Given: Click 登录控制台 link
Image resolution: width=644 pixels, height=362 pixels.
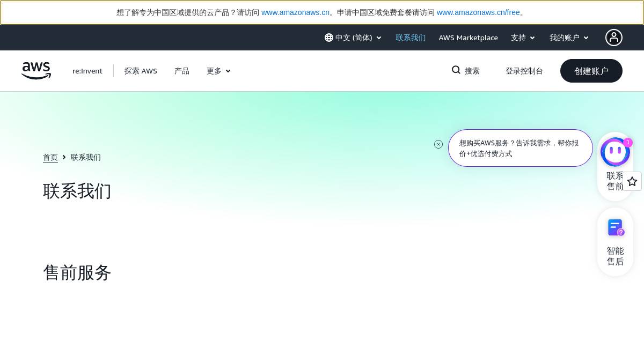Looking at the screenshot, I should tap(524, 71).
